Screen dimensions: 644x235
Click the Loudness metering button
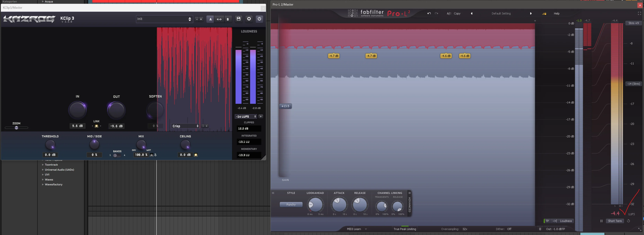(x=566, y=221)
